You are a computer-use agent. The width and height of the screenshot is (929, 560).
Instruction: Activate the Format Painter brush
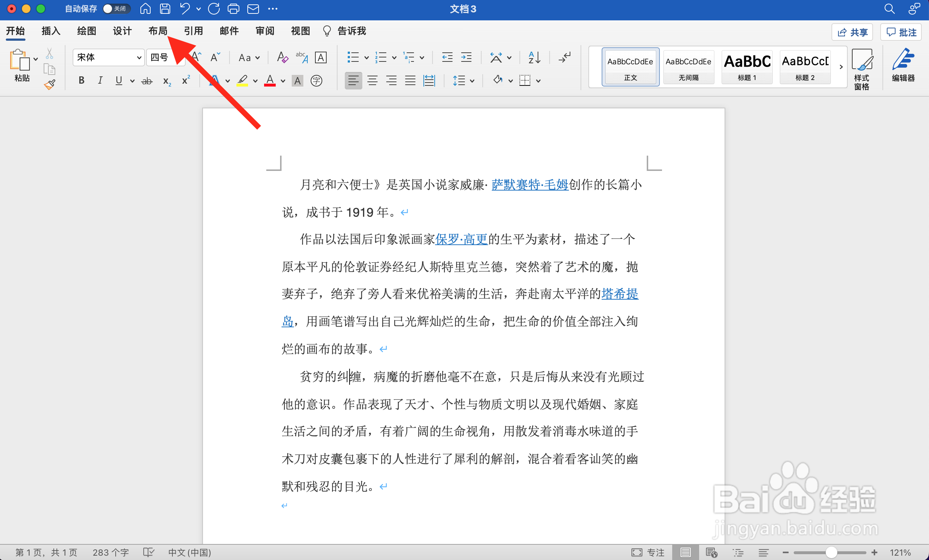pyautogui.click(x=49, y=85)
